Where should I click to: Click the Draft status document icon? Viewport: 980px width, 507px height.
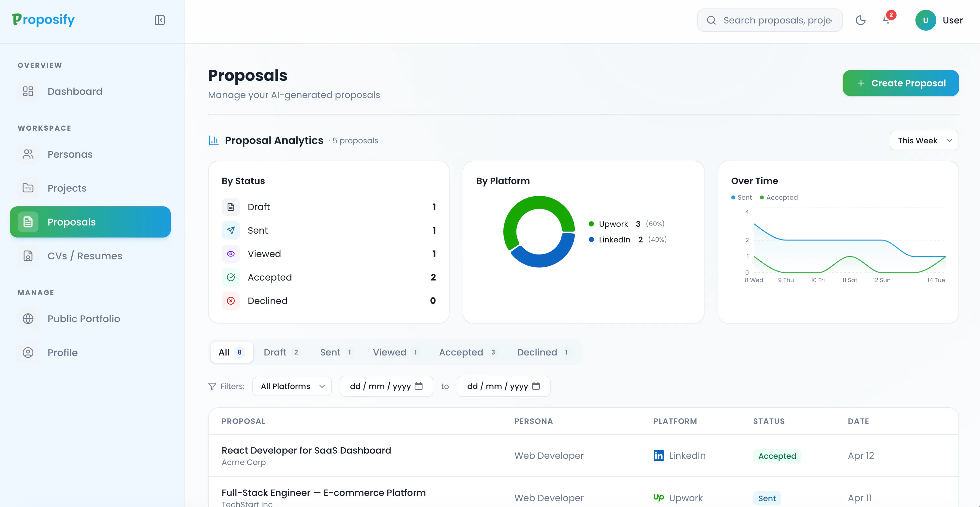point(230,207)
